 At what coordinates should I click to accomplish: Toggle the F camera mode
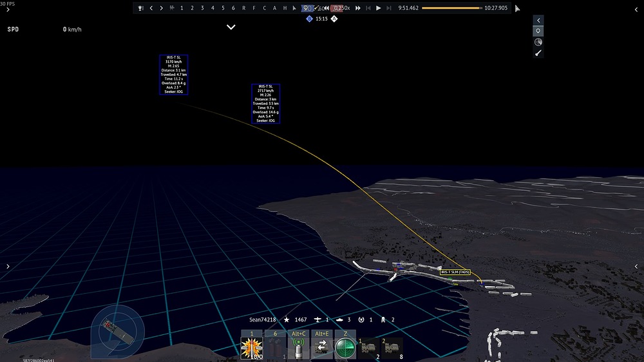[254, 8]
